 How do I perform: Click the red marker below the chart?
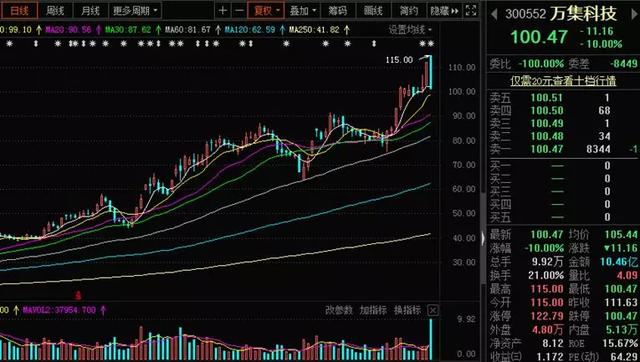pyautogui.click(x=78, y=295)
